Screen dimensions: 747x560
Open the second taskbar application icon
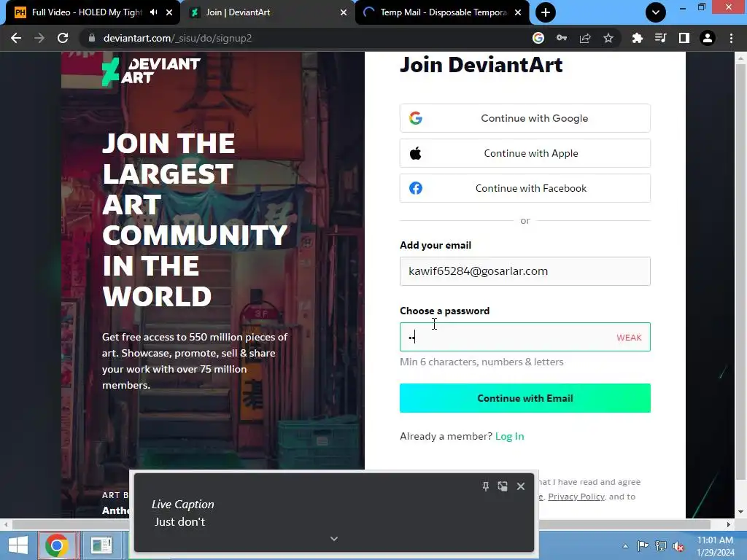coord(101,545)
